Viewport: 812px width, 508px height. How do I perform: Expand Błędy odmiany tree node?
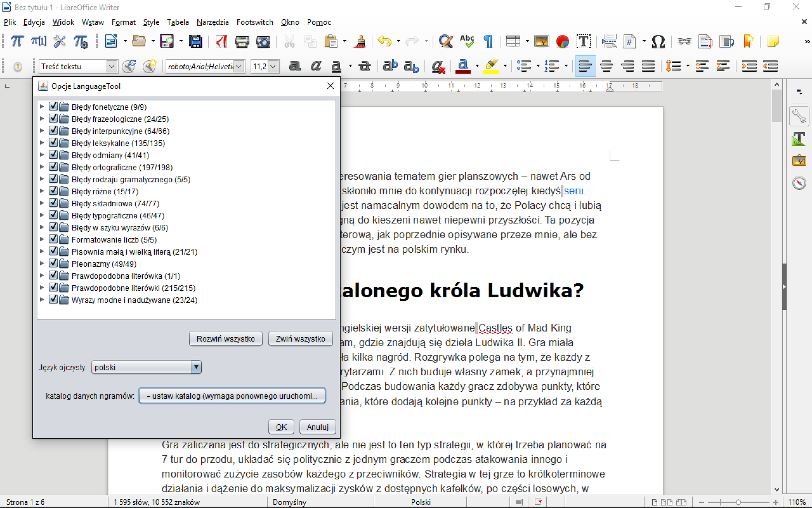[42, 155]
